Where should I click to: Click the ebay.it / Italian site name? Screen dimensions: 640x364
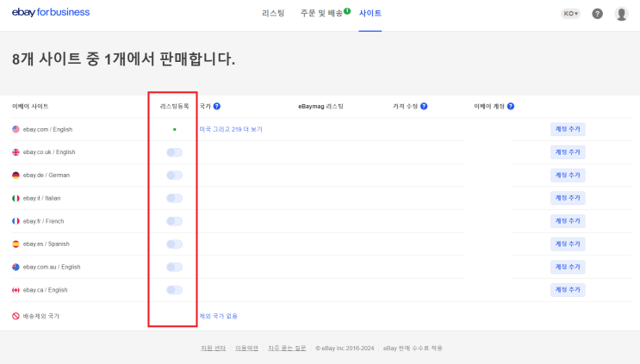pyautogui.click(x=41, y=198)
